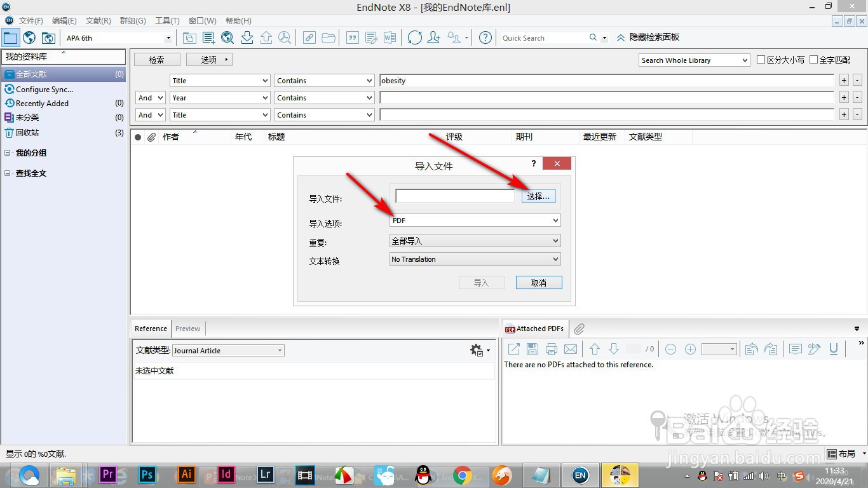Image resolution: width=868 pixels, height=488 pixels.
Task: Open the Year field dropdown
Action: [220, 98]
